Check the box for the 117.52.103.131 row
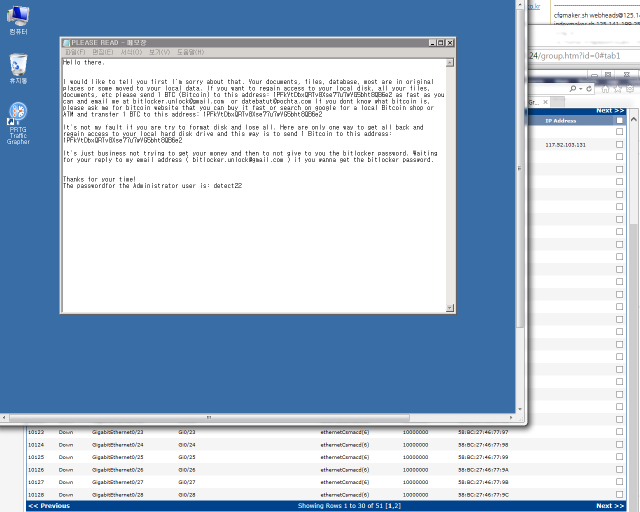The height and width of the screenshot is (512, 640). [620, 145]
